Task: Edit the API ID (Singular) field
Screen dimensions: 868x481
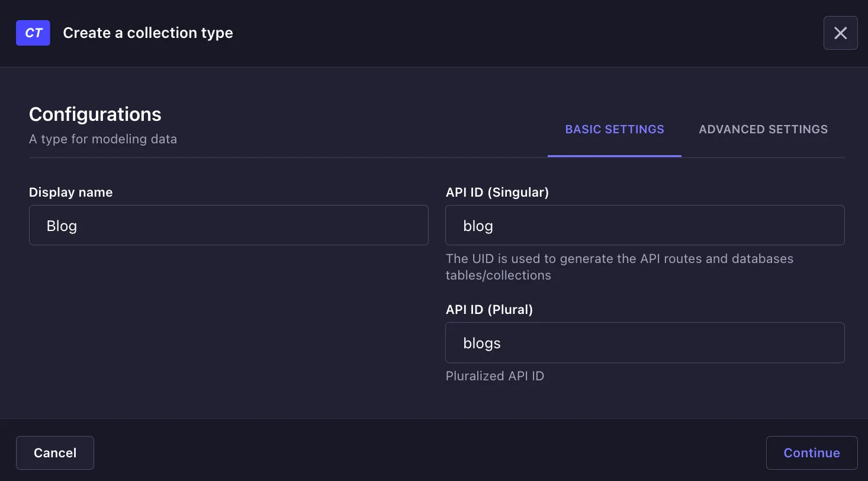Action: (645, 225)
